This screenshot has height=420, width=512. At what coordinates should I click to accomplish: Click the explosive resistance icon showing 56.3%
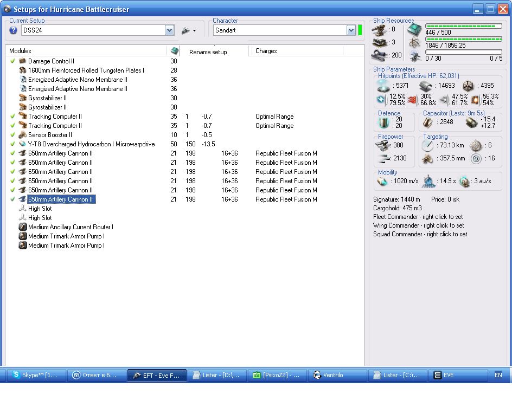pyautogui.click(x=476, y=100)
